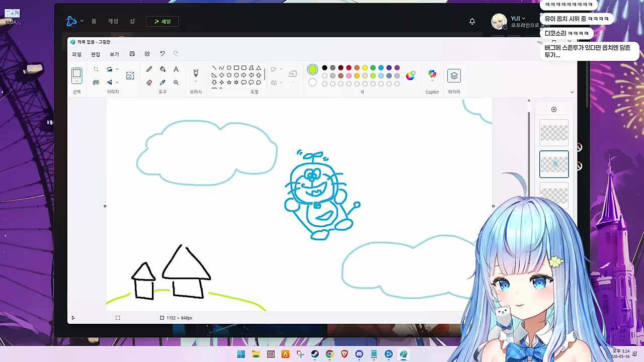
Task: Collapse the Paint ribbon chevron
Action: coord(572,92)
